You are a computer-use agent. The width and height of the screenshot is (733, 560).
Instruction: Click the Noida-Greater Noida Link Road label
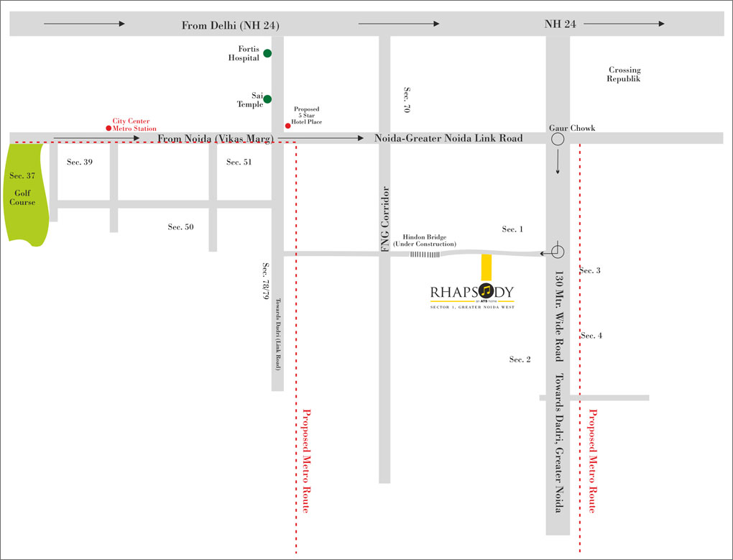[448, 137]
